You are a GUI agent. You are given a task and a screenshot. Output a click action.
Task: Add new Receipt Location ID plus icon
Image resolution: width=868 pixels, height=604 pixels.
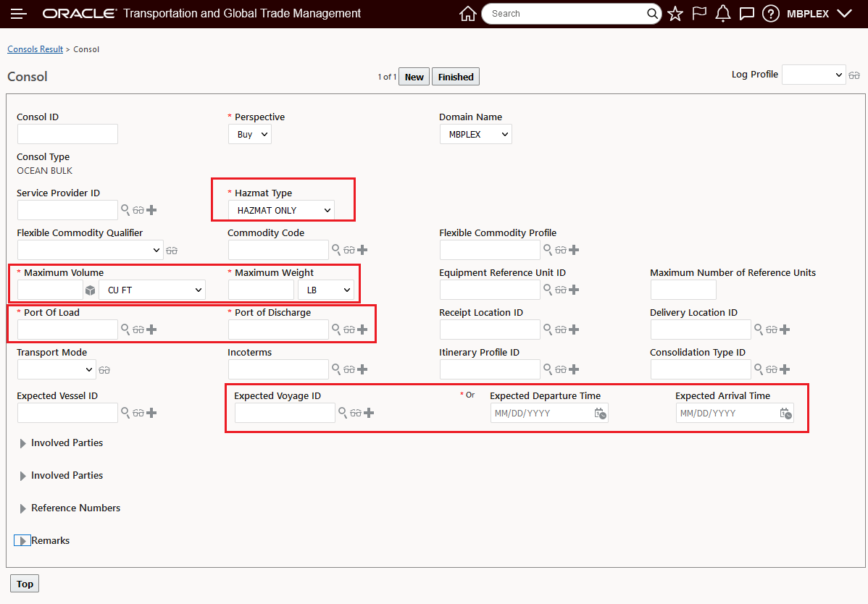(x=574, y=330)
